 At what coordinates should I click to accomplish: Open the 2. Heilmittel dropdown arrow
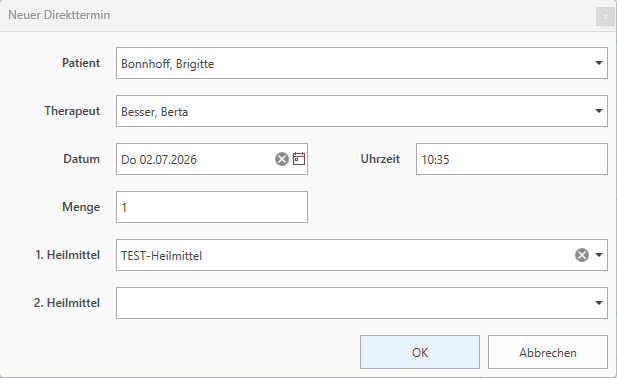(x=599, y=303)
